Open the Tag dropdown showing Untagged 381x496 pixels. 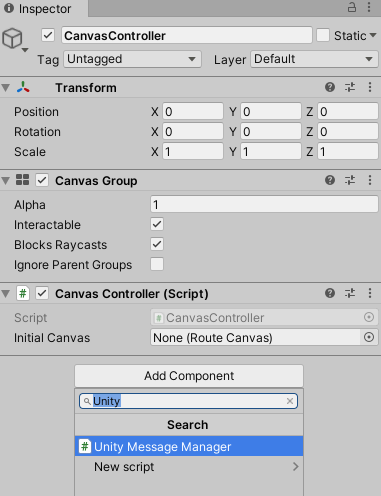(x=132, y=59)
